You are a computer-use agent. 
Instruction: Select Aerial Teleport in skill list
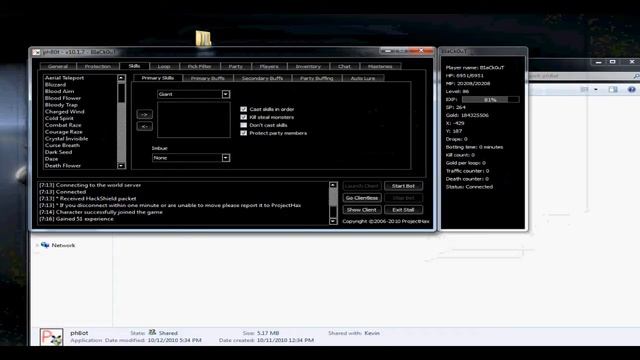coord(64,78)
